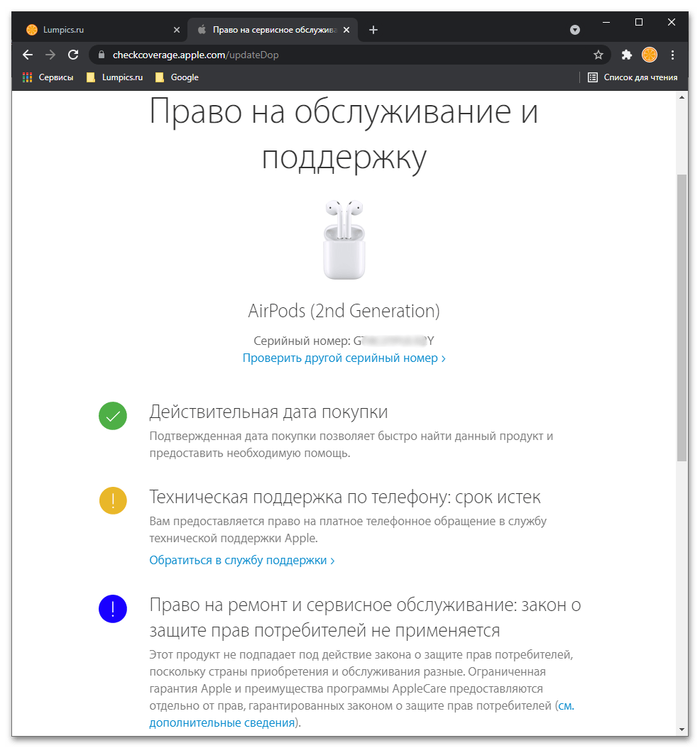
Task: Go back to the previous page
Action: [x=28, y=55]
